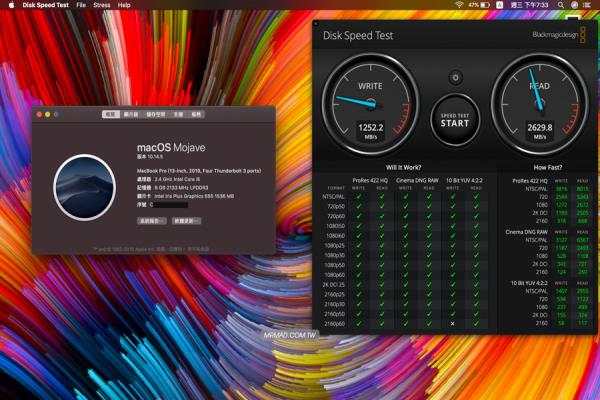The width and height of the screenshot is (600, 400).
Task: Click the NTSC/PAL row label in Will It Work
Action: point(334,197)
